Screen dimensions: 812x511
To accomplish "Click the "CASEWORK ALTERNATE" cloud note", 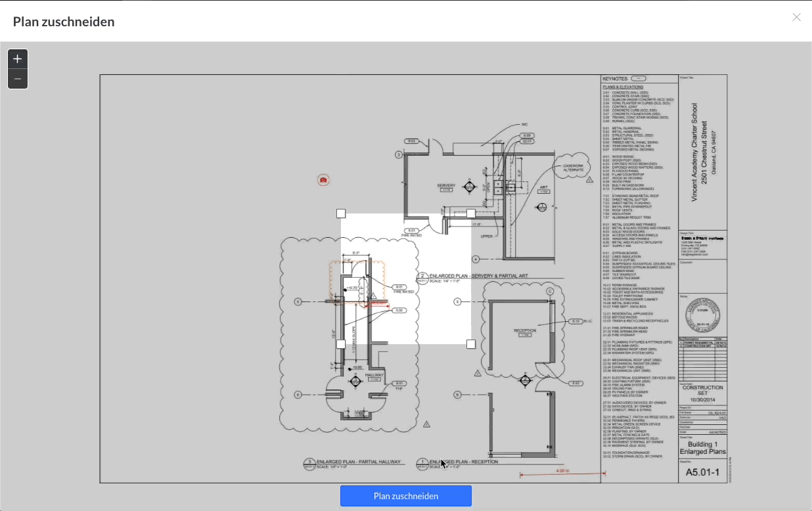I will [x=573, y=167].
